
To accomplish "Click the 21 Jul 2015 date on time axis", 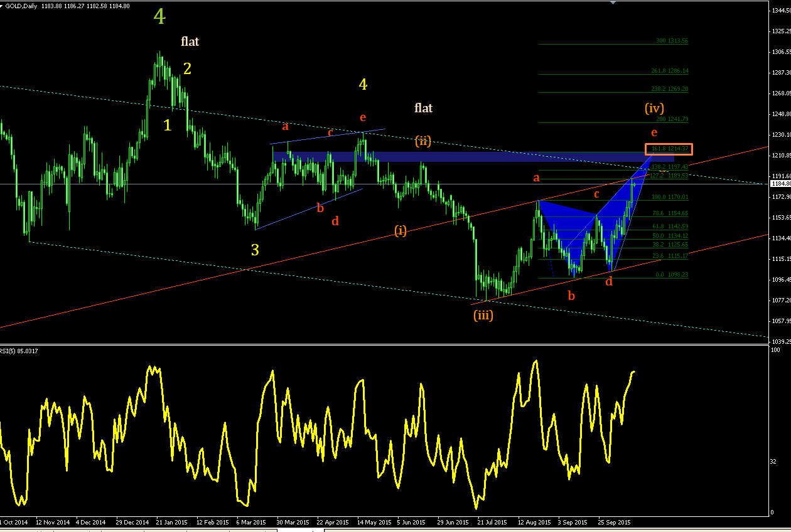I will tap(492, 522).
